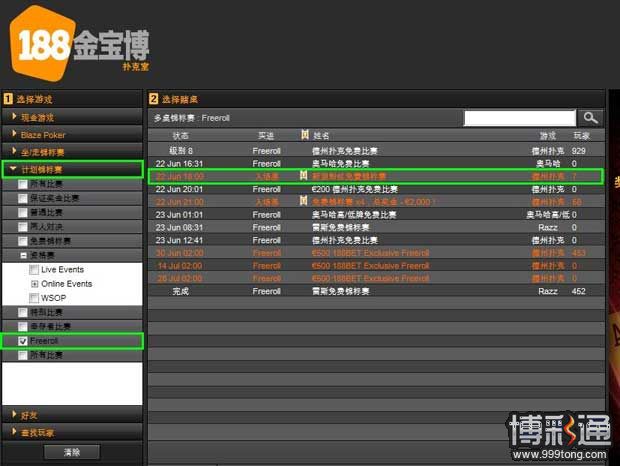620x466 pixels.
Task: Select the 22 Jun 20:01 €200 tournament
Action: (x=376, y=189)
